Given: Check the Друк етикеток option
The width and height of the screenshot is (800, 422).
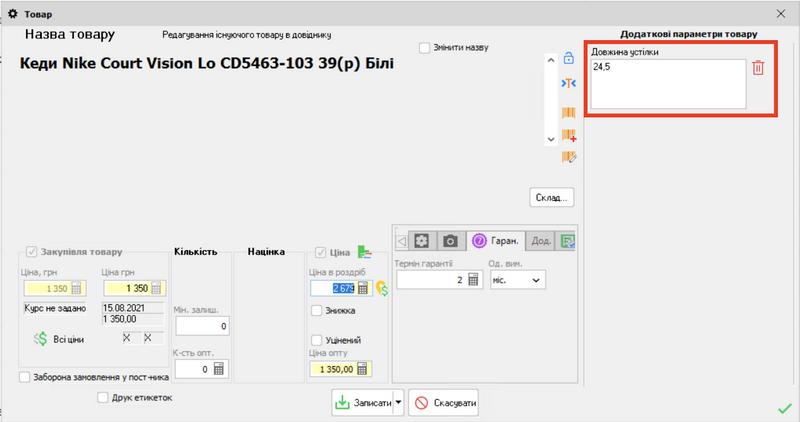Looking at the screenshot, I should 103,397.
